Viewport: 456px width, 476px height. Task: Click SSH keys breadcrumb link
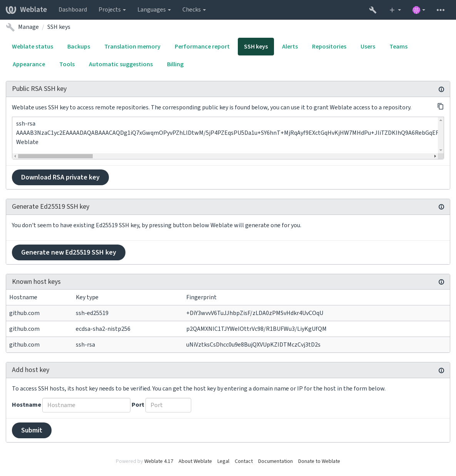[x=59, y=27]
